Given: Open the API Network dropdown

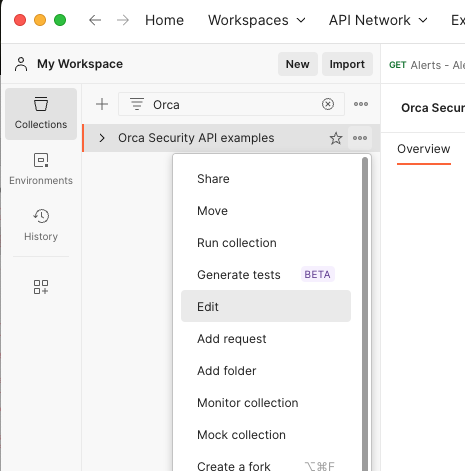Looking at the screenshot, I should click(x=378, y=20).
